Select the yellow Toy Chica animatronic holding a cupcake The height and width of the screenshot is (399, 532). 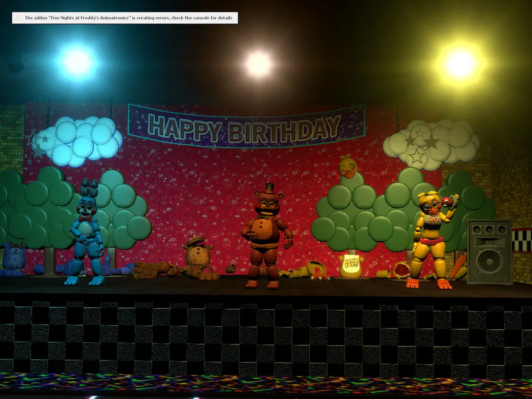(433, 240)
